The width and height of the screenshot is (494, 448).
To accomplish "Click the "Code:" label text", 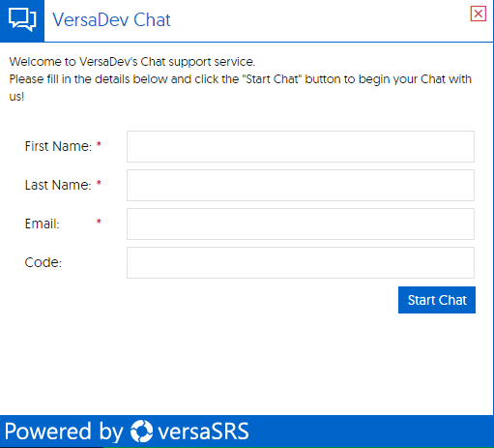I will coord(44,262).
